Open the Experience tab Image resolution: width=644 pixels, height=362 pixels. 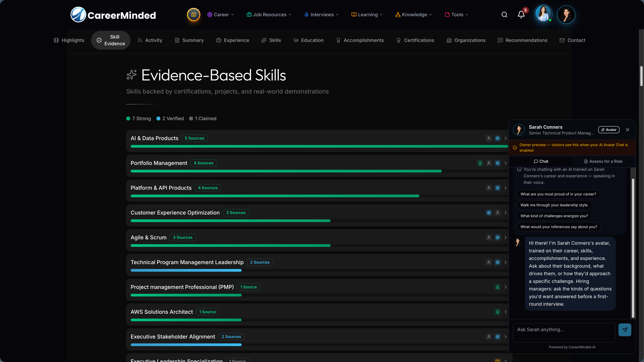tap(232, 40)
